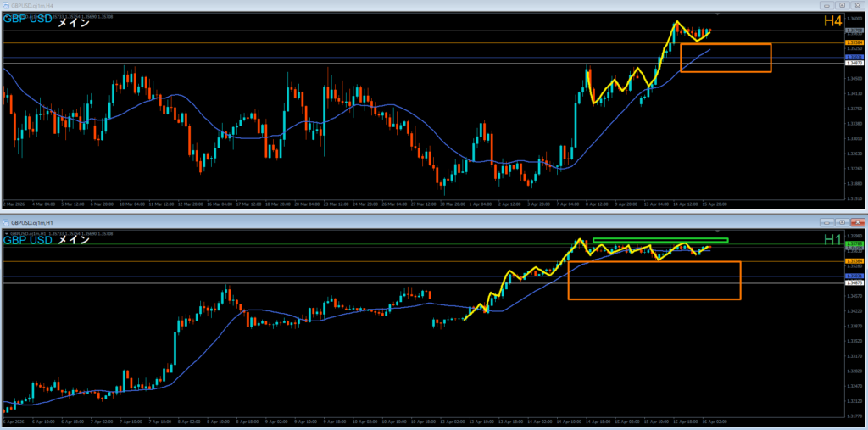This screenshot has height=430, width=868.
Task: Click the 1.36000 price scale value in H4 chart
Action: tap(854, 19)
